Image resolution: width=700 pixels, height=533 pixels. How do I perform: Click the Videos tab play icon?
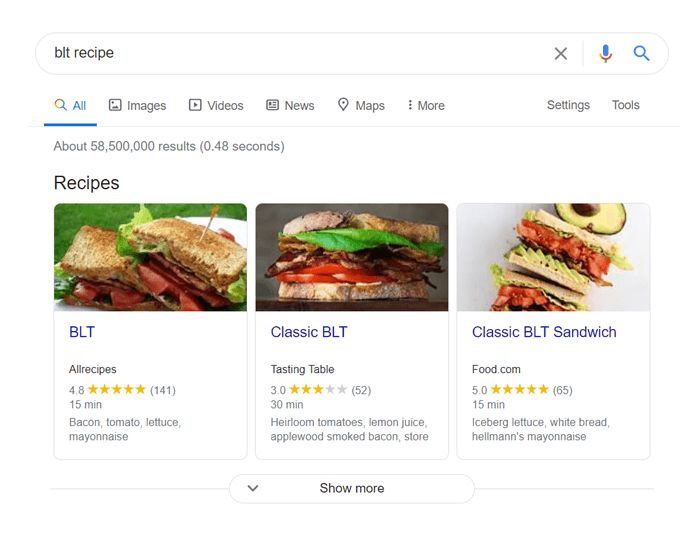tap(195, 105)
